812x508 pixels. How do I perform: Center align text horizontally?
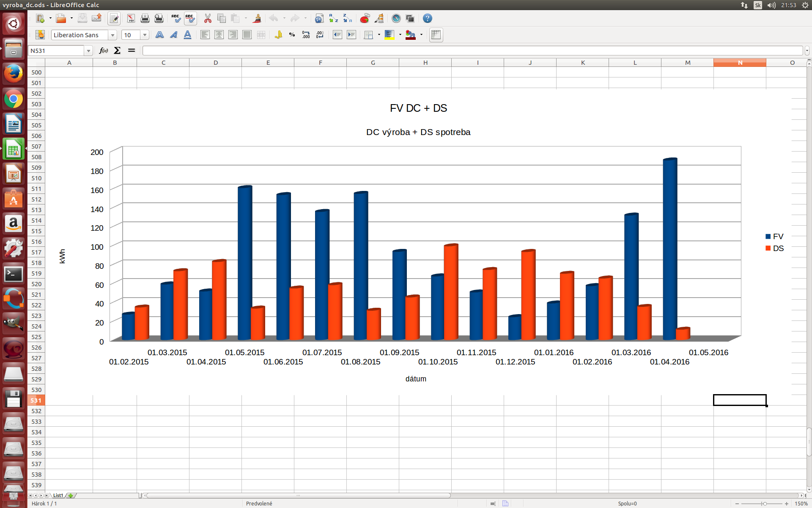[219, 35]
